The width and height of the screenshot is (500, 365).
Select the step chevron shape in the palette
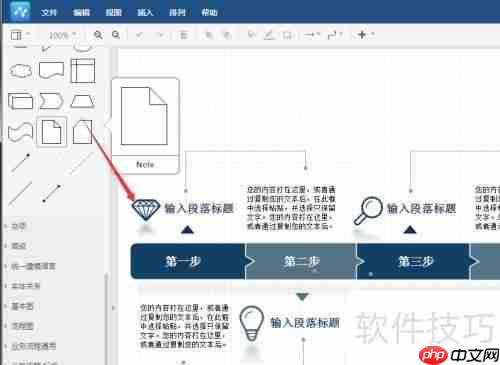(51, 101)
